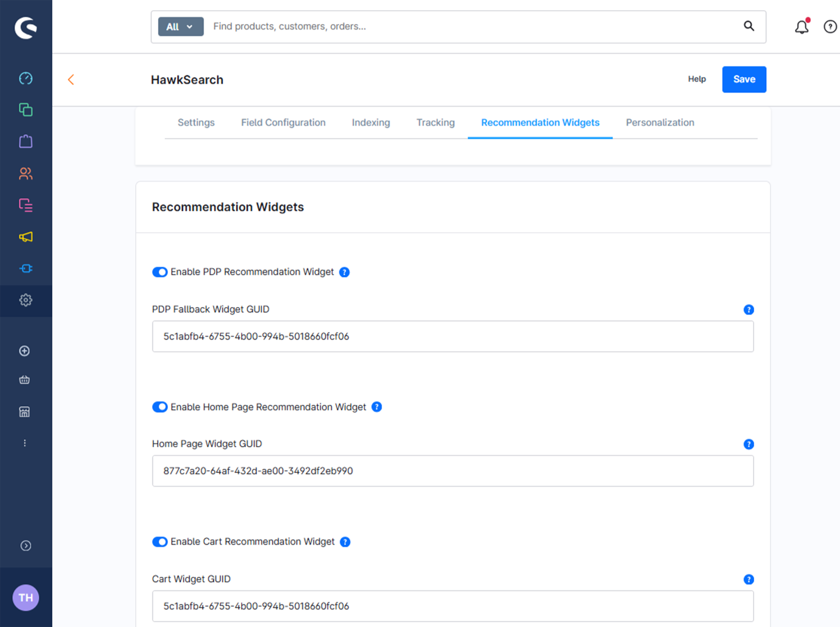Open the TH user avatar menu
The image size is (840, 627).
(26, 598)
